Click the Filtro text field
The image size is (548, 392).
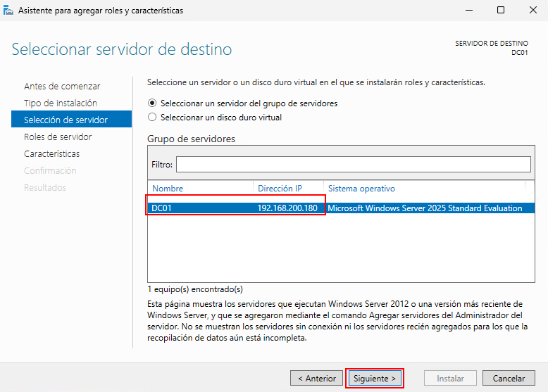pos(353,164)
